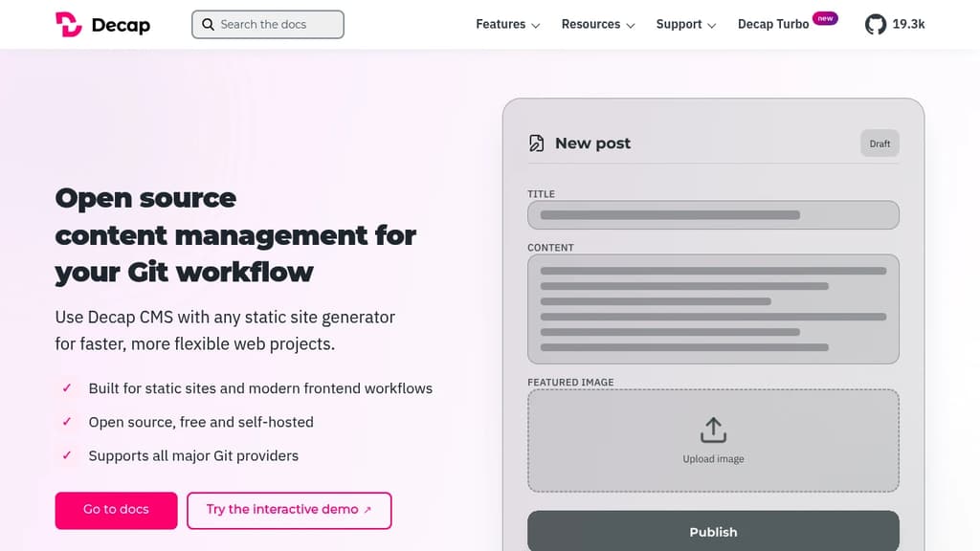Click the external arrow in demo button
The height and width of the screenshot is (551, 980).
pyautogui.click(x=367, y=511)
